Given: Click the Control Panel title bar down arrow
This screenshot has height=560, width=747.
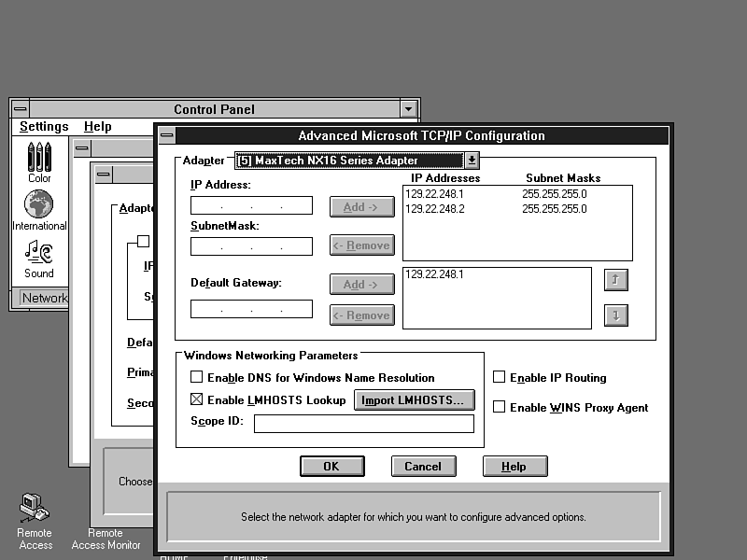Looking at the screenshot, I should click(408, 109).
